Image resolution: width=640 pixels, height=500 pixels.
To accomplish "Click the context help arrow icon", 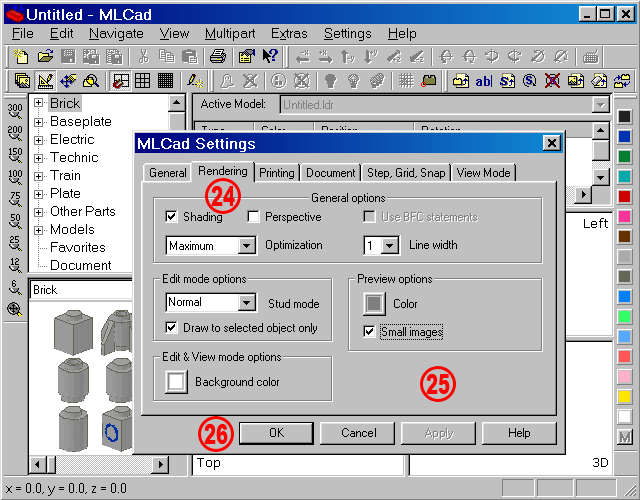I will [270, 56].
